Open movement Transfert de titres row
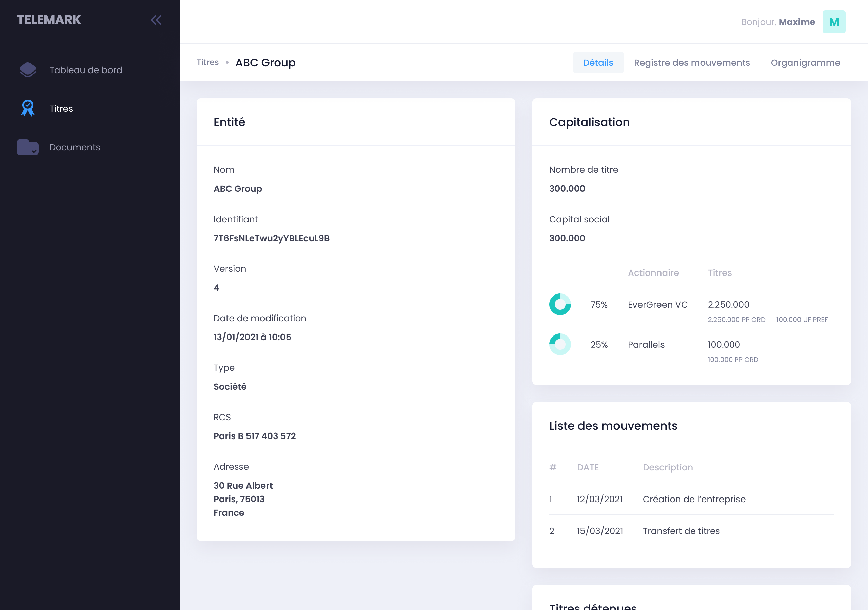The height and width of the screenshot is (610, 868). tap(681, 531)
